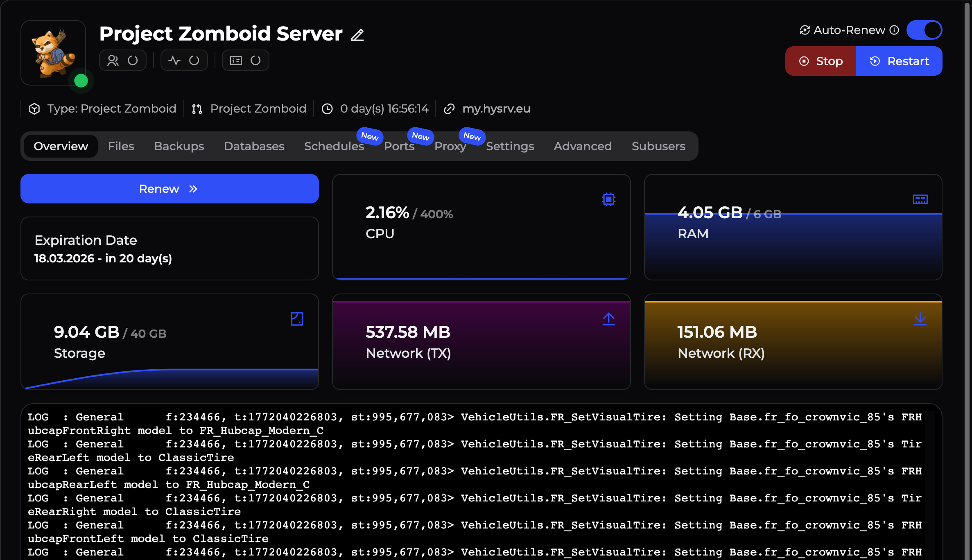Disable the Auto-Renew toggle
The image size is (972, 560).
click(924, 29)
